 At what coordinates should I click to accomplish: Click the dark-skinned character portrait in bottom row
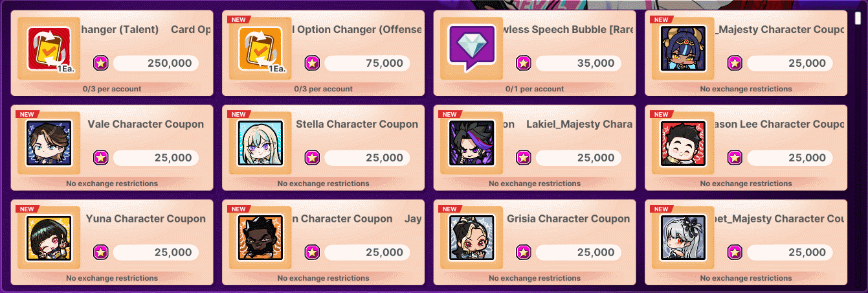260,237
